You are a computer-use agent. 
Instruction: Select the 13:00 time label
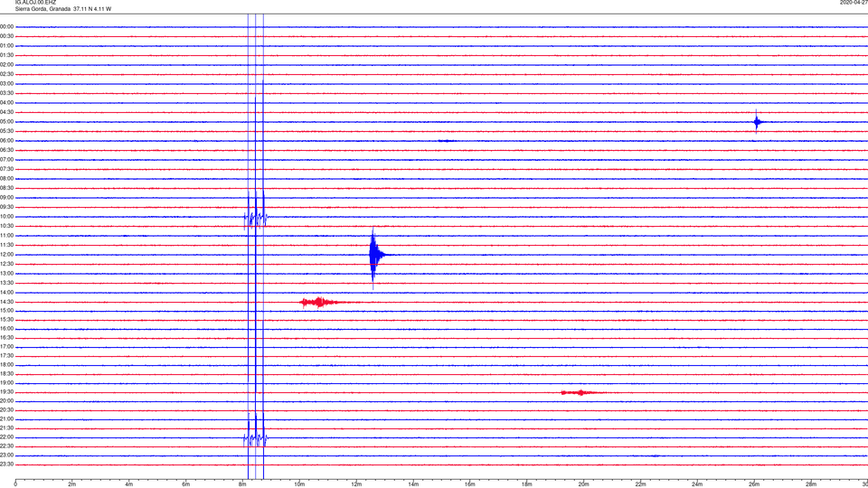coord(6,273)
